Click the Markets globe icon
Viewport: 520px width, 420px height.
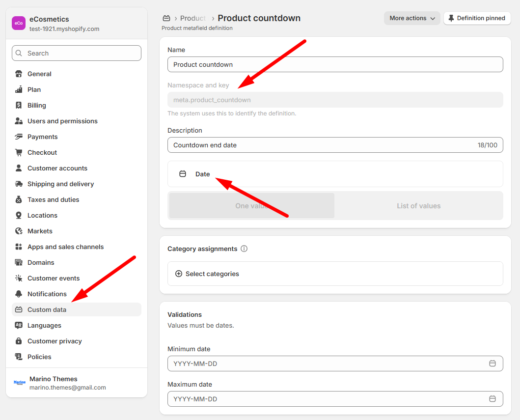tap(19, 231)
